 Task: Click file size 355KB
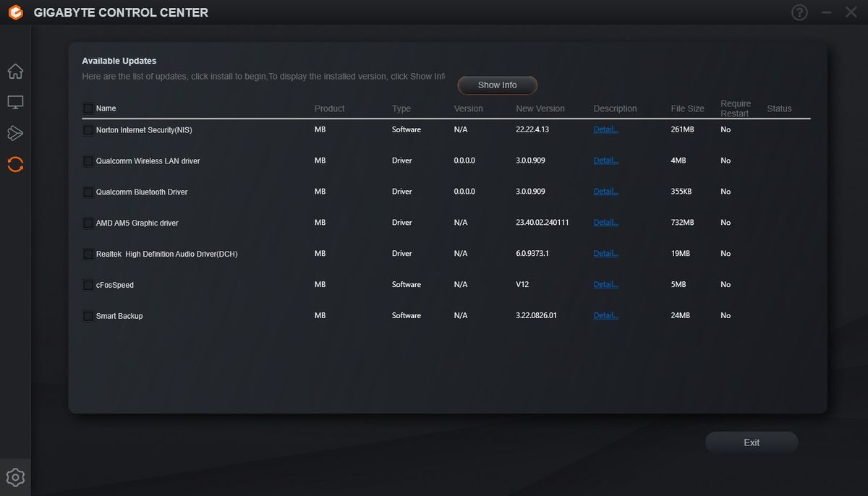pos(681,192)
